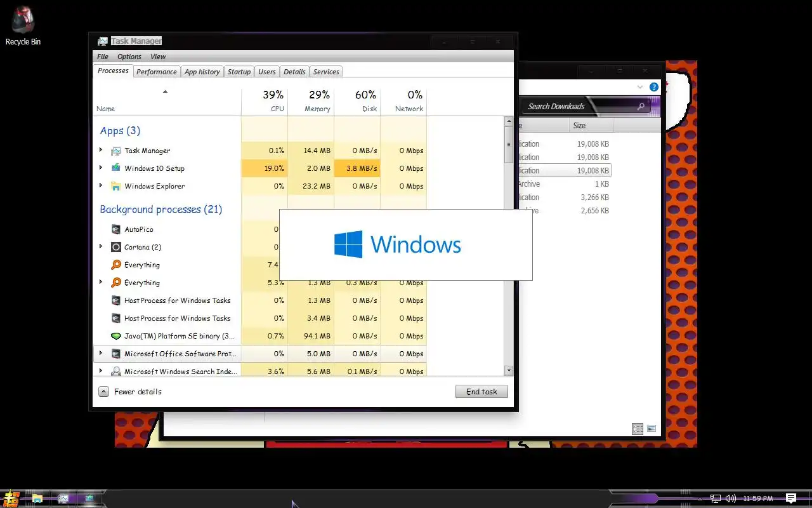Viewport: 812px width, 508px height.
Task: Expand the Windows 10 Setup row
Action: pyautogui.click(x=101, y=168)
